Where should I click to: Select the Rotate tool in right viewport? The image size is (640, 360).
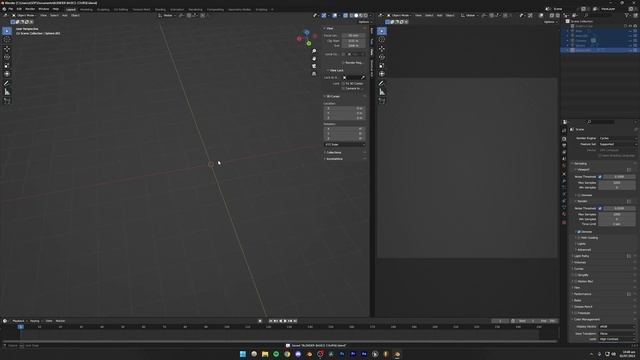click(382, 57)
